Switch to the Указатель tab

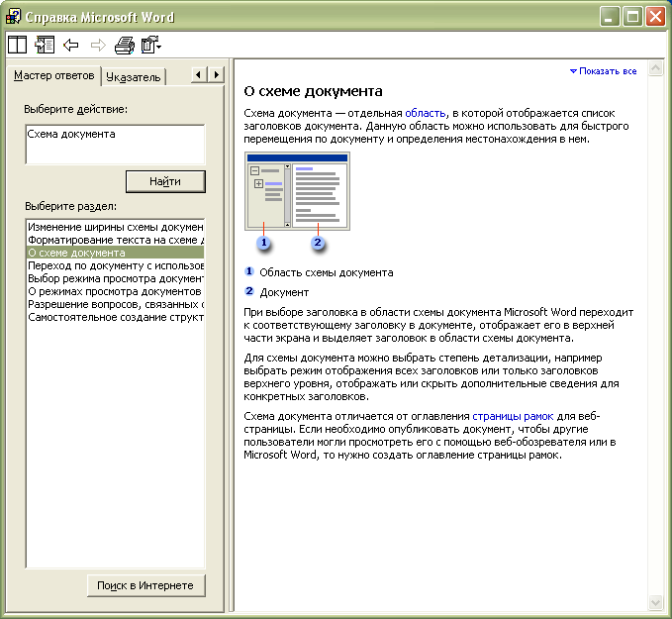point(134,77)
